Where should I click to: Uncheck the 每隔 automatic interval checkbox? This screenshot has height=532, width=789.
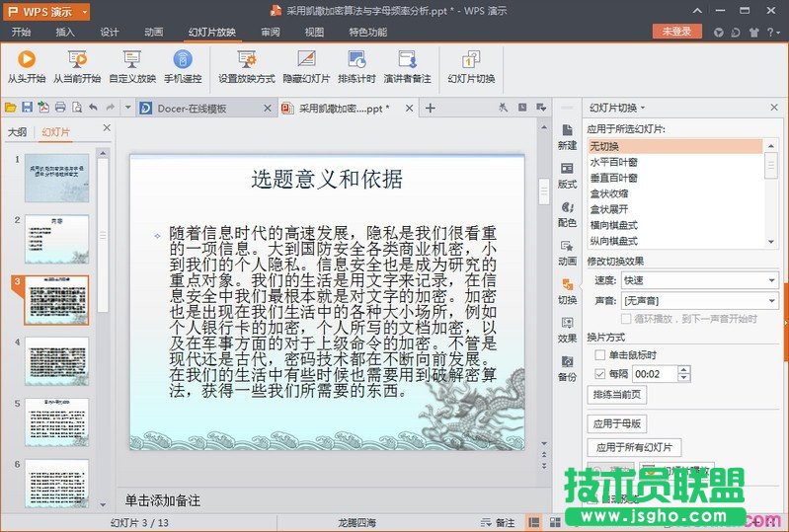click(599, 374)
